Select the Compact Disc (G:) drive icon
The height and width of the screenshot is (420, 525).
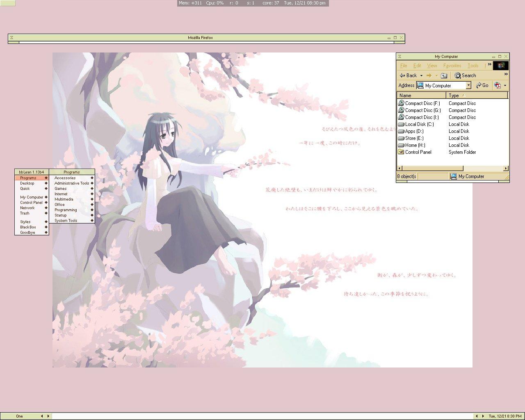[x=401, y=110]
